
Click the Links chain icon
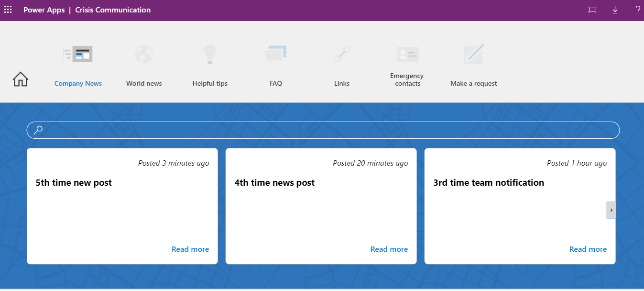pyautogui.click(x=342, y=55)
